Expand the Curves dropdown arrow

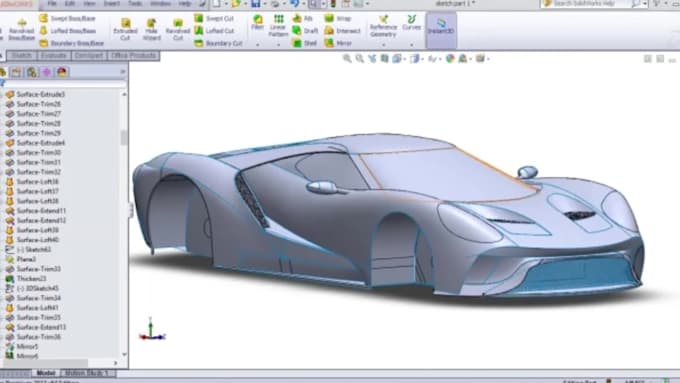coord(411,45)
